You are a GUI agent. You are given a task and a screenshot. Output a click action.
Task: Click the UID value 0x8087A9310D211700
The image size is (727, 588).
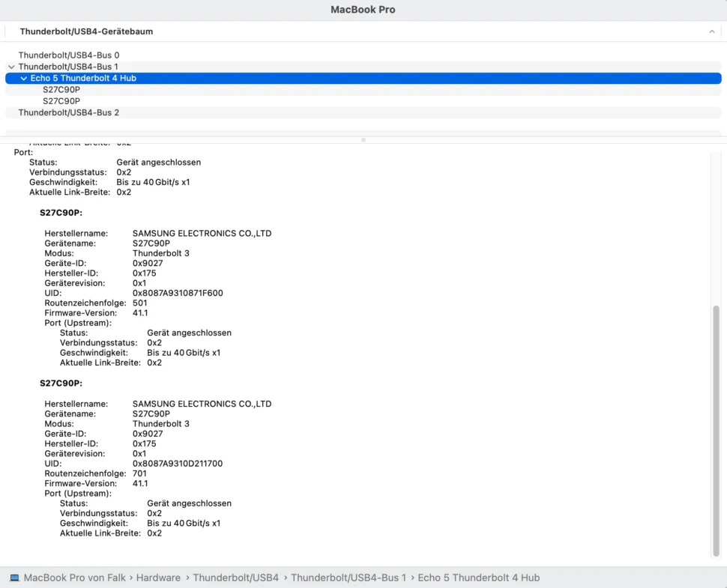point(178,464)
